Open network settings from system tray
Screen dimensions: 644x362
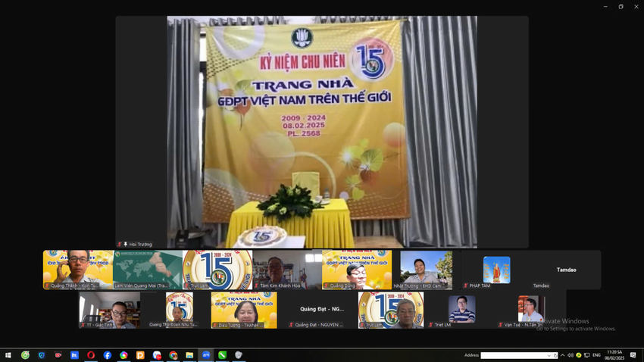587,355
